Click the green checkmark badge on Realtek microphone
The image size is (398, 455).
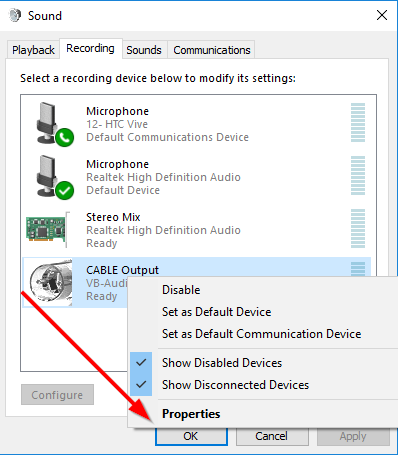click(x=65, y=190)
